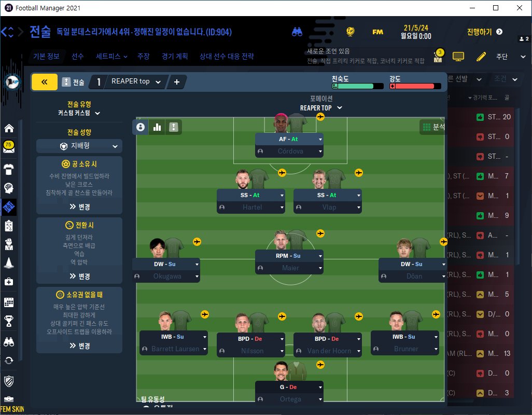The width and height of the screenshot is (532, 415).
Task: Click the yellow pencil edit icon
Action: pos(481,57)
